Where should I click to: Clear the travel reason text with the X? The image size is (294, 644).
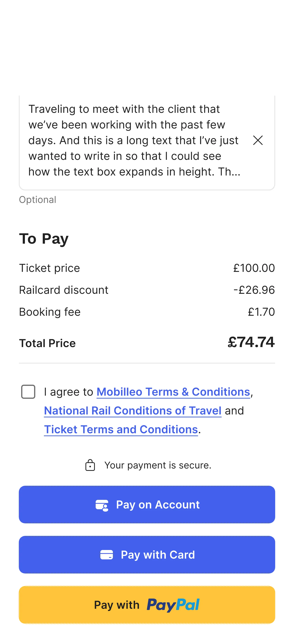258,140
